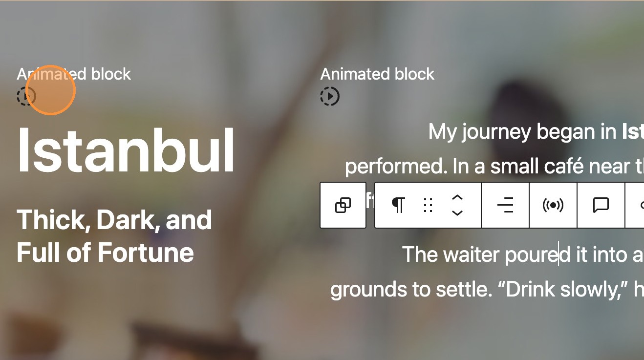Image resolution: width=644 pixels, height=360 pixels.
Task: Click the "Thick, Dark, and" subheading line
Action: [114, 220]
